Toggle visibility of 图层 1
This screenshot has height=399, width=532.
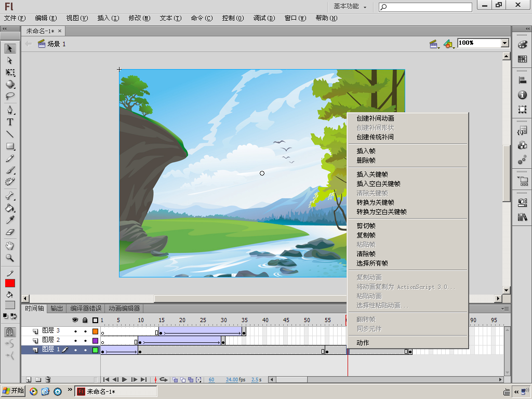75,350
